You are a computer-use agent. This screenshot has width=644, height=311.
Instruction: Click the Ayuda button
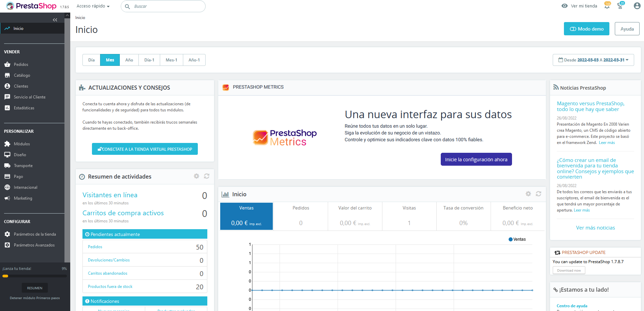(x=627, y=29)
